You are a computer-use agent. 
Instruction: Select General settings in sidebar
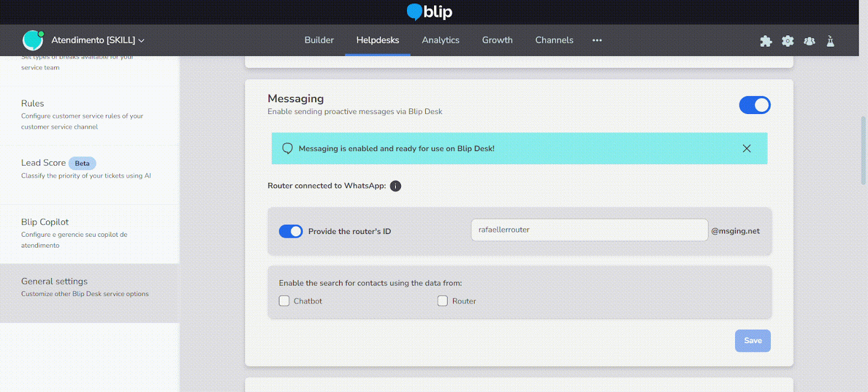pos(90,293)
